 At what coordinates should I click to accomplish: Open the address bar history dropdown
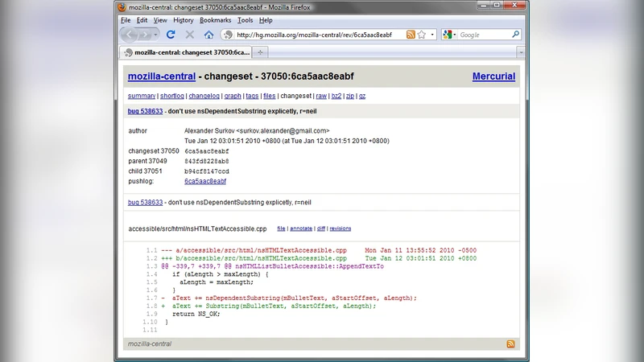tap(432, 35)
